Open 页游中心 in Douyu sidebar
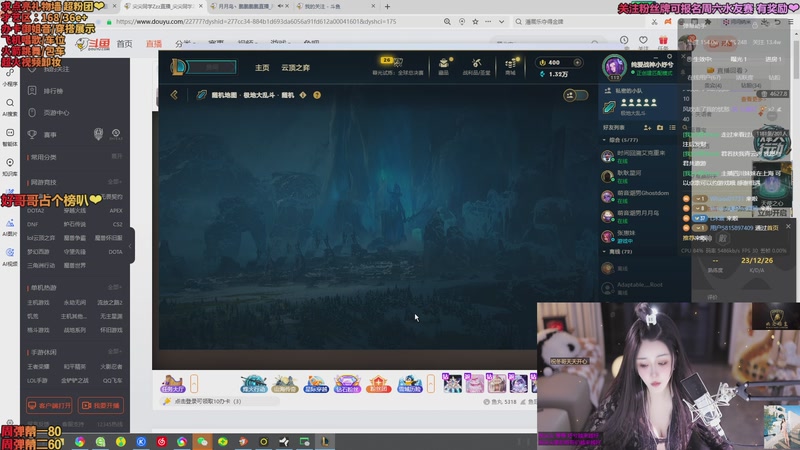Image resolution: width=800 pixels, height=450 pixels. pyautogui.click(x=56, y=113)
